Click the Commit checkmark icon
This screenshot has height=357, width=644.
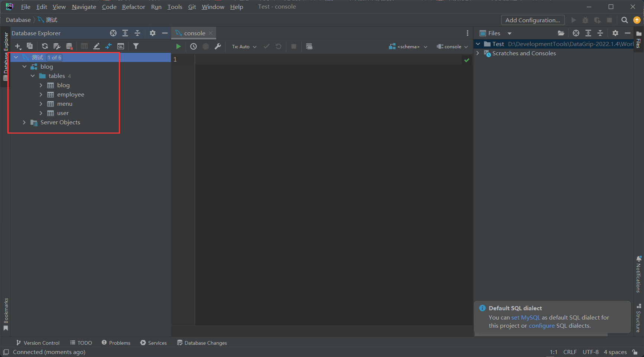coord(266,46)
